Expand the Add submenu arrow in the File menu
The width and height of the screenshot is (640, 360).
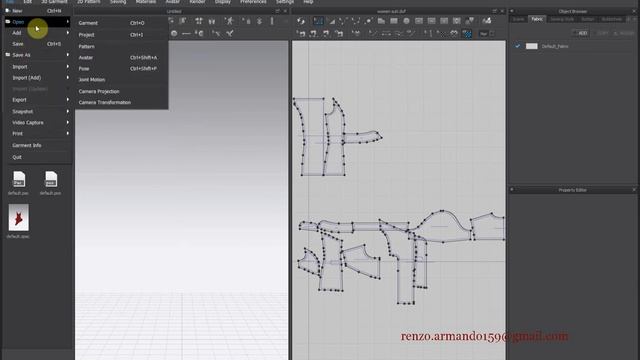pyautogui.click(x=68, y=33)
